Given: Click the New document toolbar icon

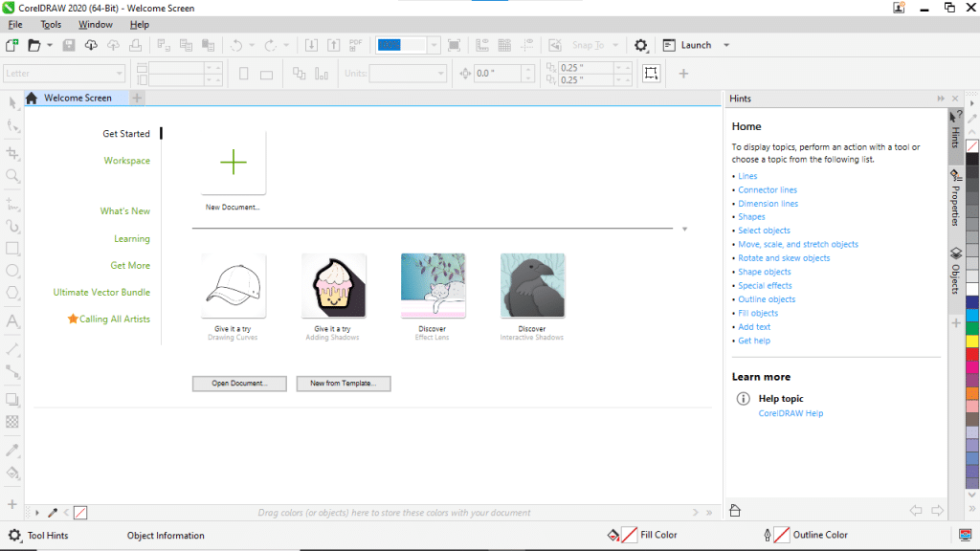Looking at the screenshot, I should click(11, 45).
